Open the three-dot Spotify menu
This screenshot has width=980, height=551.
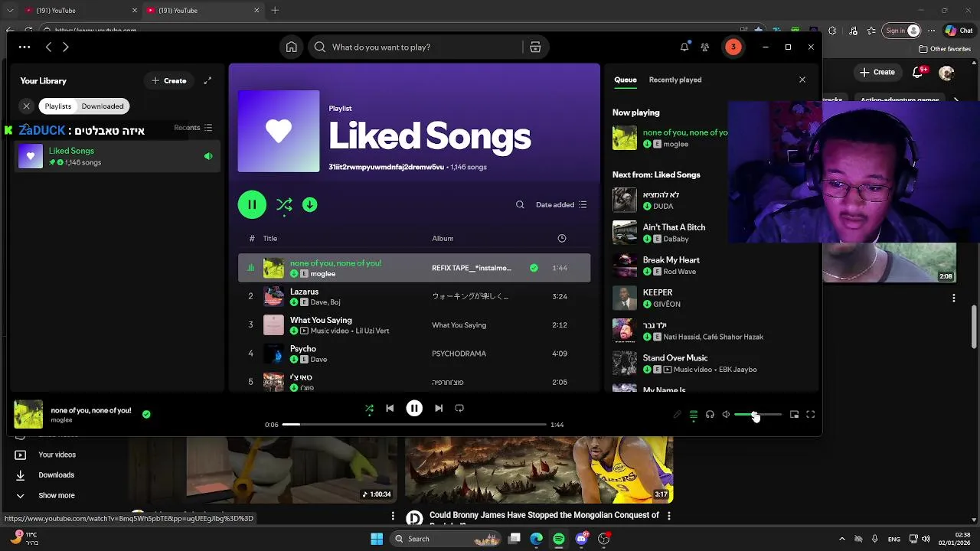24,47
